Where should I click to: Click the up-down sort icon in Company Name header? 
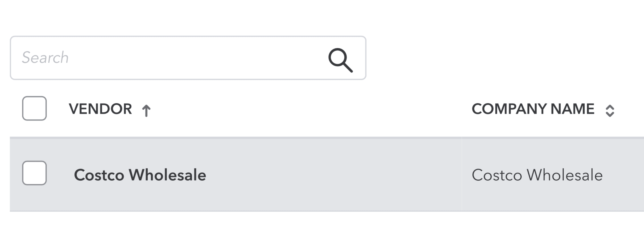pos(610,110)
